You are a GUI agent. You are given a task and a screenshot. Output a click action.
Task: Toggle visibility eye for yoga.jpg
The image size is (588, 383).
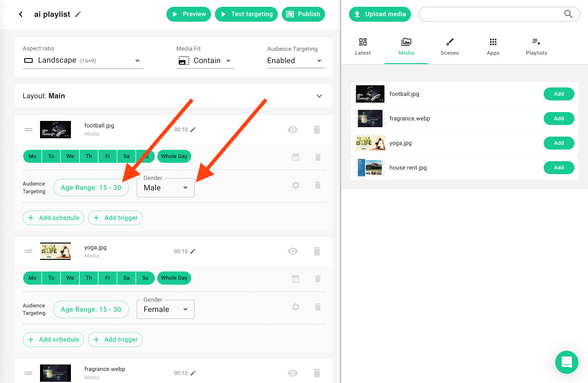click(293, 251)
